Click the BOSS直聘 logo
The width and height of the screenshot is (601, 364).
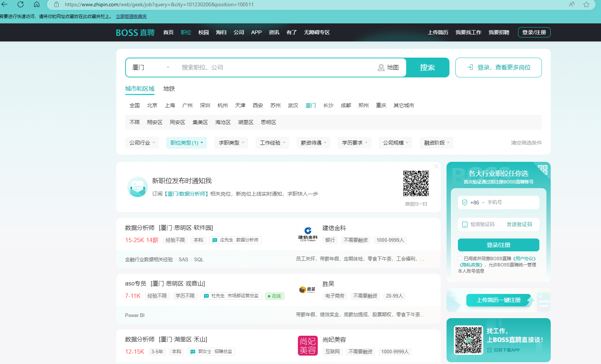(x=135, y=33)
